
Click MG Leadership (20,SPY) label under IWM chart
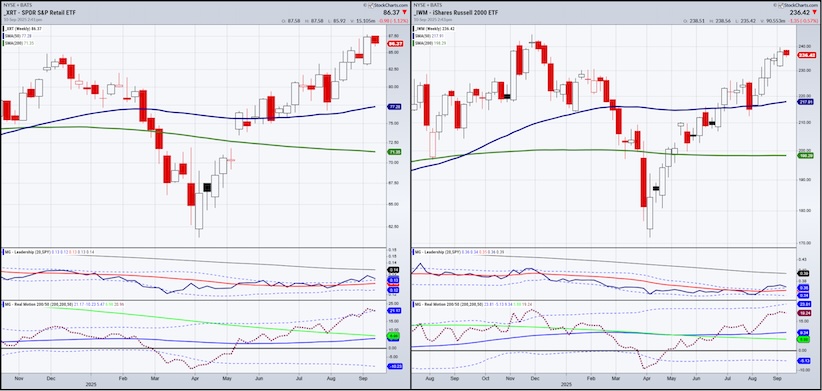437,253
